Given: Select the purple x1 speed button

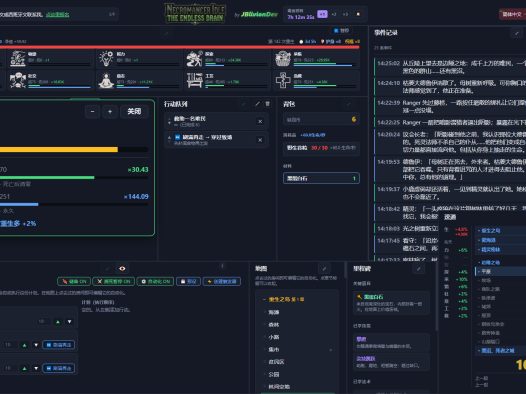Looking at the screenshot, I should pos(322,14).
